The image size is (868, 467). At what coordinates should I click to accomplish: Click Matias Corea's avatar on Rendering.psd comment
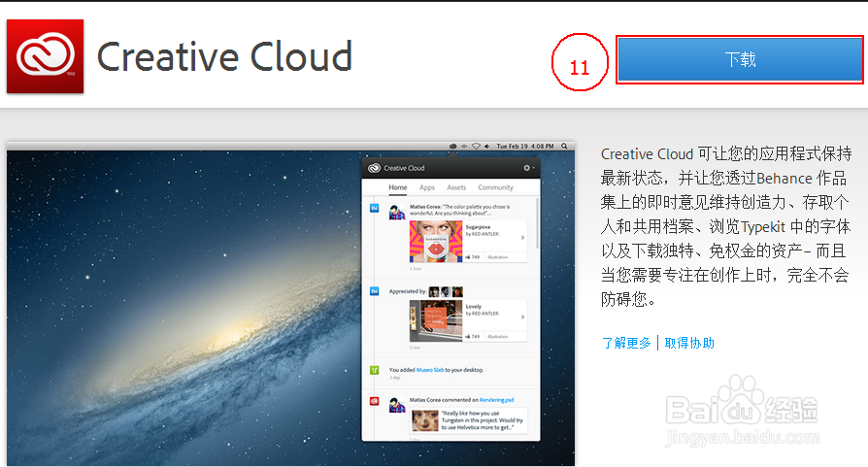[x=396, y=405]
